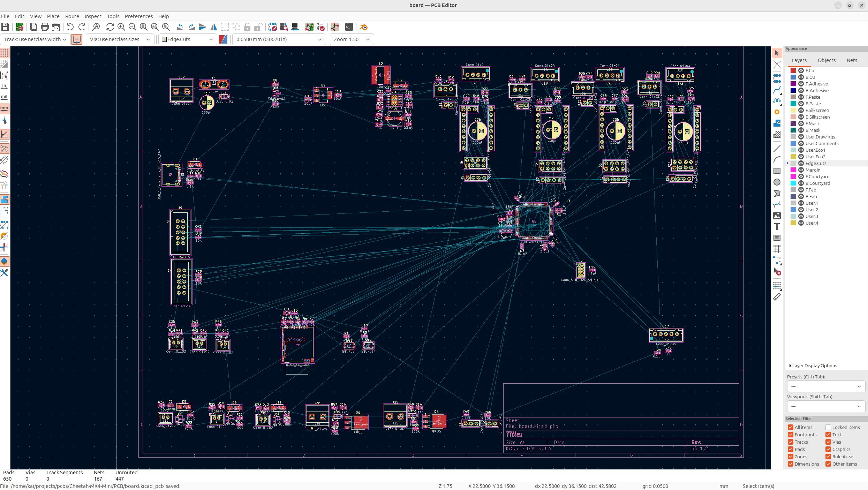Open the Route menu
868x490 pixels.
click(72, 16)
